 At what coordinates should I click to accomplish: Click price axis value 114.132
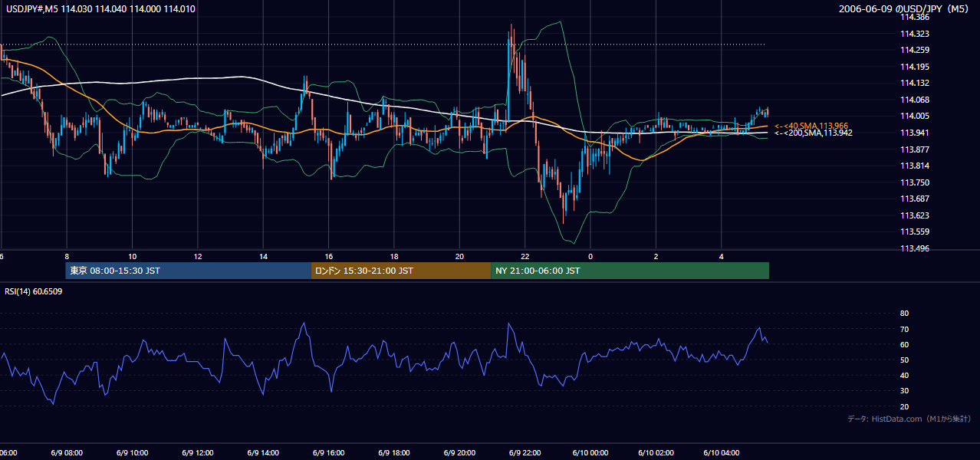tap(913, 83)
